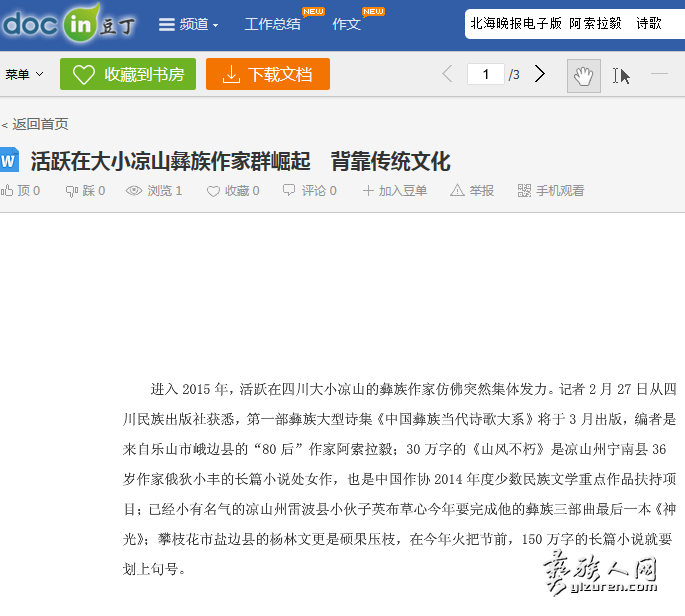
Task: Select the hand pan tool
Action: click(584, 75)
